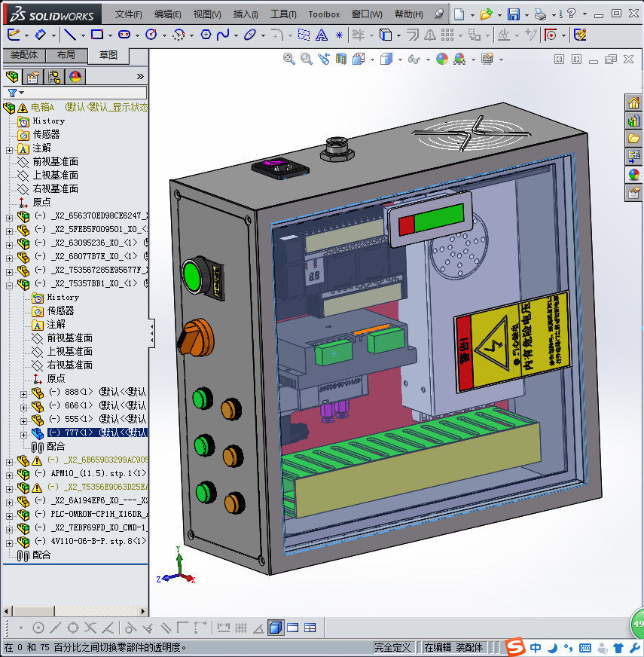Click the Save disk icon
644x657 pixels.
[513, 14]
